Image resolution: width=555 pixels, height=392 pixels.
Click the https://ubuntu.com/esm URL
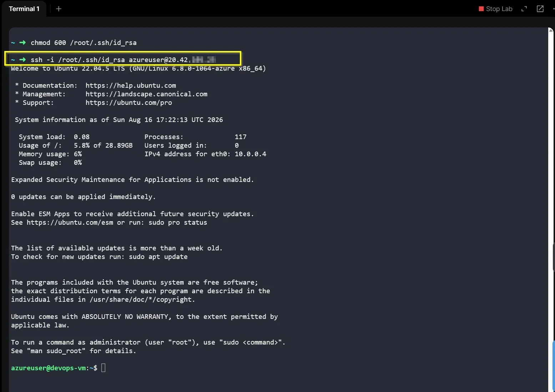tap(70, 223)
